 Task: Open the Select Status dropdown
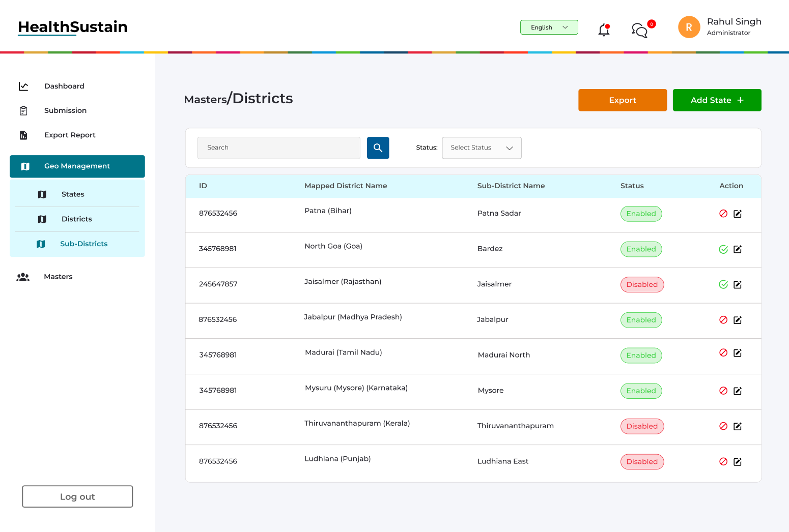tap(482, 148)
